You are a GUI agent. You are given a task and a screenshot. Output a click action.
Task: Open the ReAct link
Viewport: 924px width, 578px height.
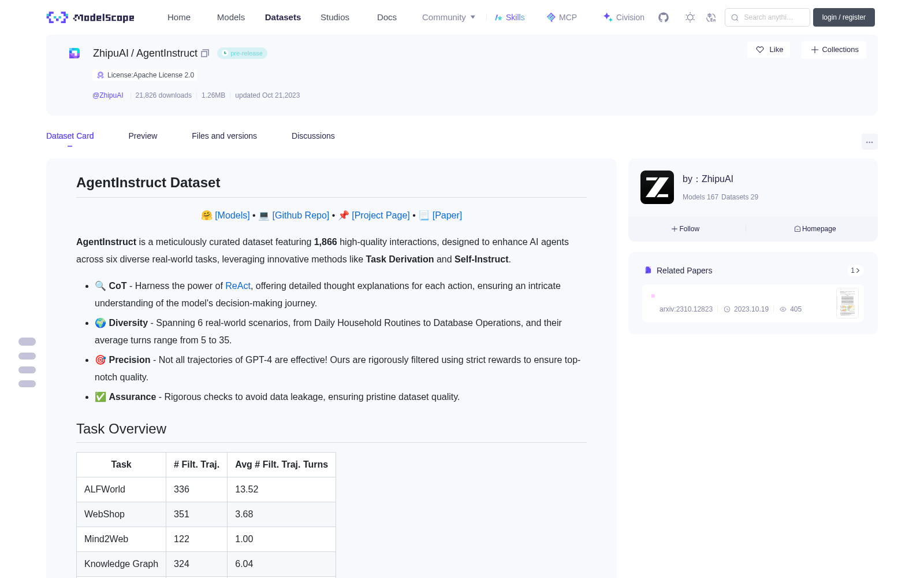238,286
